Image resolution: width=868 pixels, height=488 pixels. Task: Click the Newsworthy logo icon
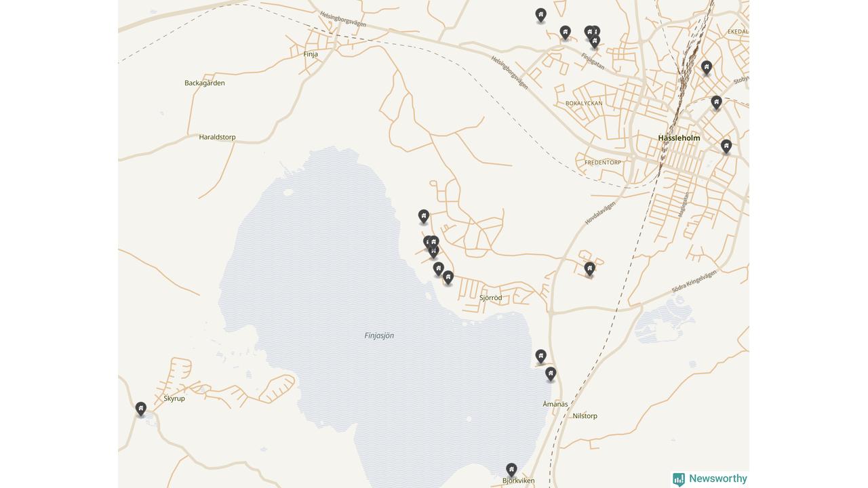pyautogui.click(x=679, y=479)
